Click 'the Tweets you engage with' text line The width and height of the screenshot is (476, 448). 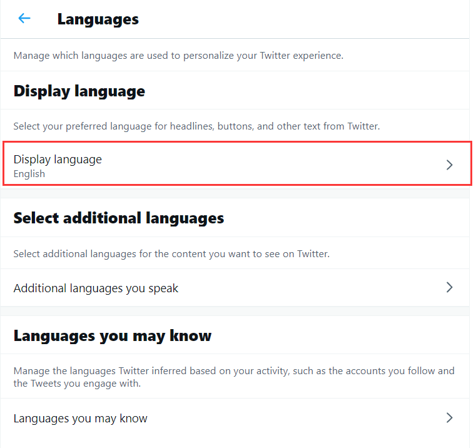[x=77, y=384]
